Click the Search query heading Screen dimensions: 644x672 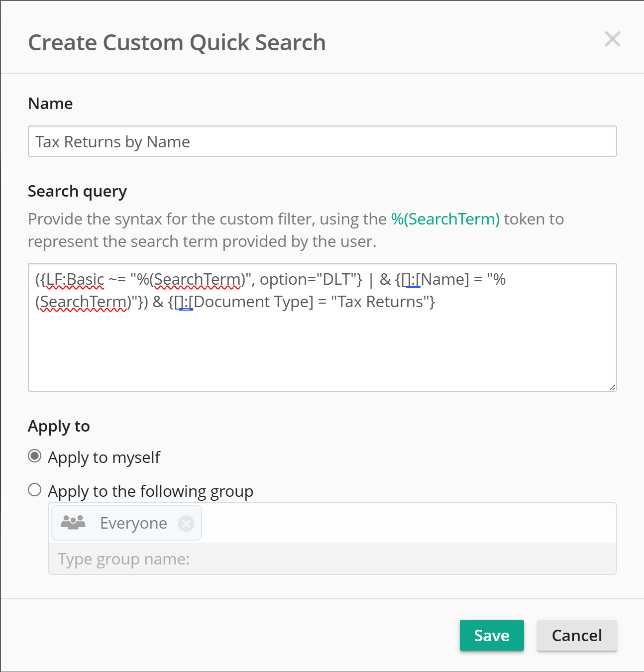coord(77,191)
